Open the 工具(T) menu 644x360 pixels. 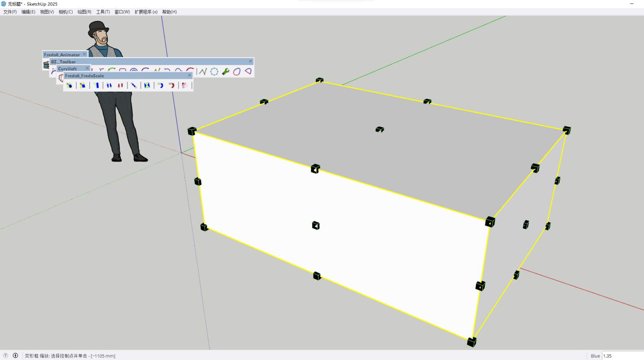102,12
